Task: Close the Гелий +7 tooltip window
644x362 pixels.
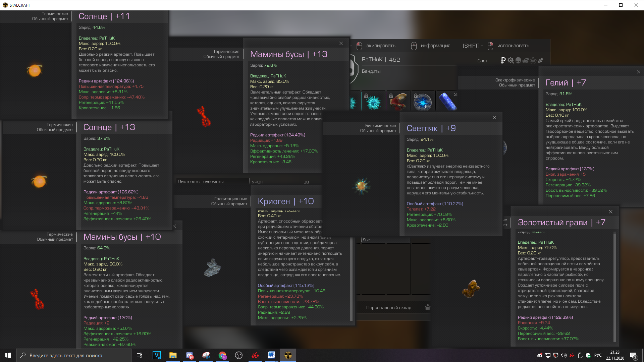Action: (638, 72)
